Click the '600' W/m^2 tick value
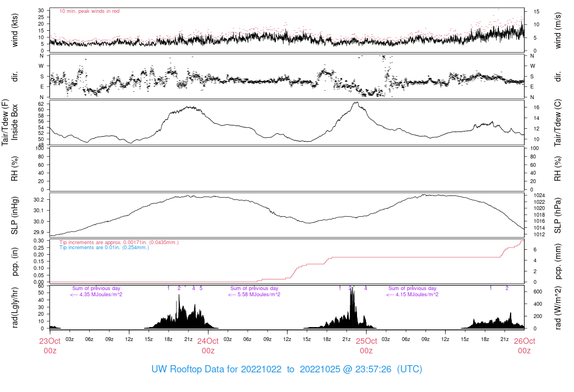This screenshot has height=392, width=574. (x=538, y=292)
